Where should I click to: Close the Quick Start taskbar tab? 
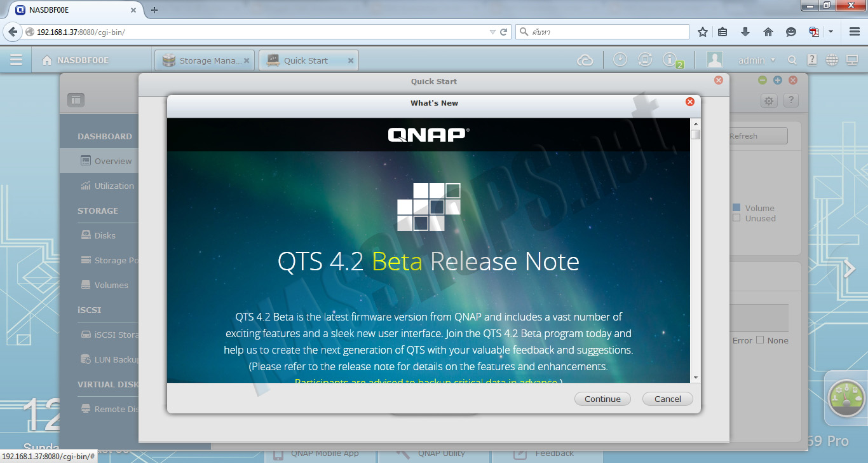point(351,61)
